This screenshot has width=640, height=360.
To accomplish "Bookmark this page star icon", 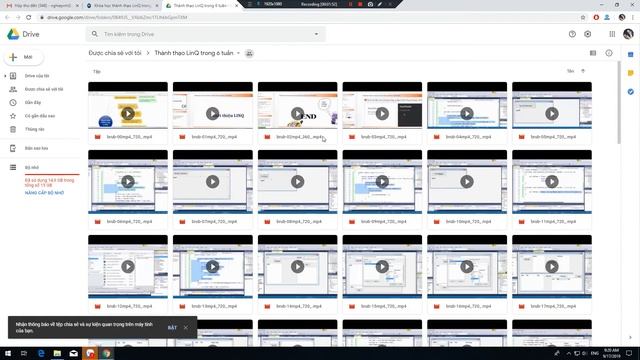I will pos(583,17).
